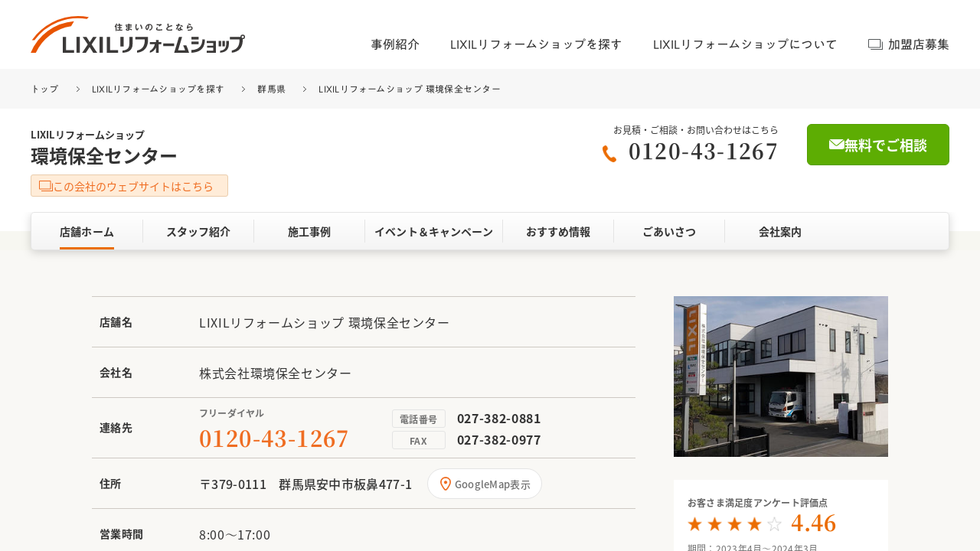Click the LIXILリフォームショップ logo
The height and width of the screenshot is (551, 980).
pyautogui.click(x=138, y=35)
